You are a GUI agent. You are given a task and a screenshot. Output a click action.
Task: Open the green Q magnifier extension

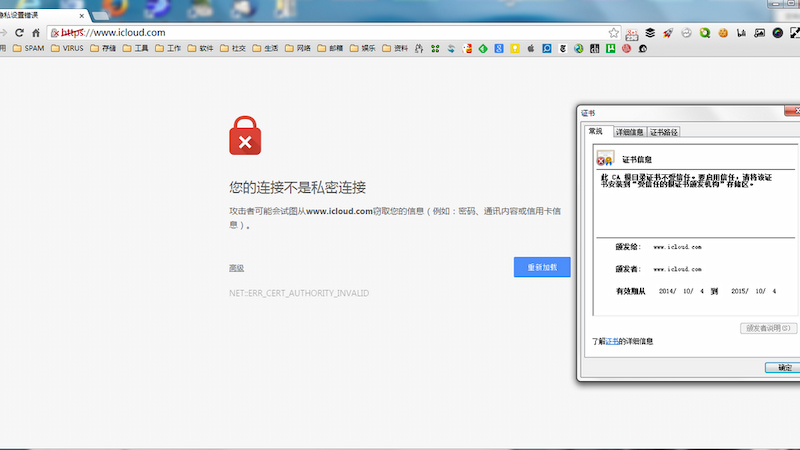coord(705,33)
